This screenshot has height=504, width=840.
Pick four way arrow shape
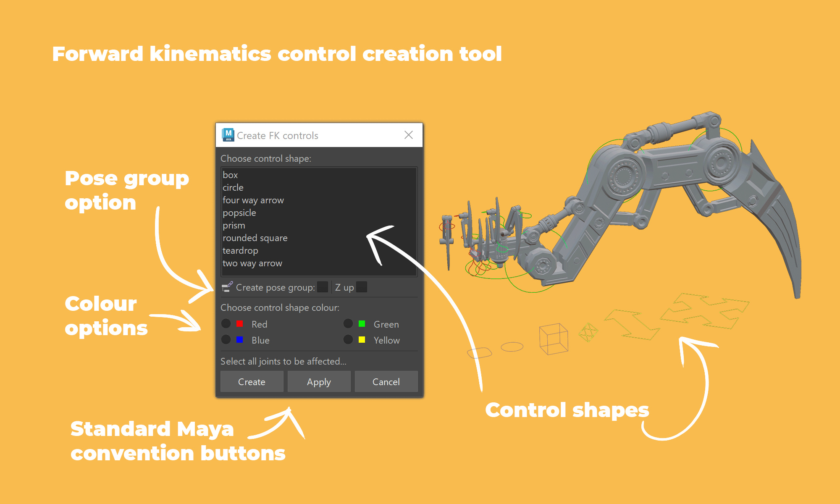click(x=253, y=200)
